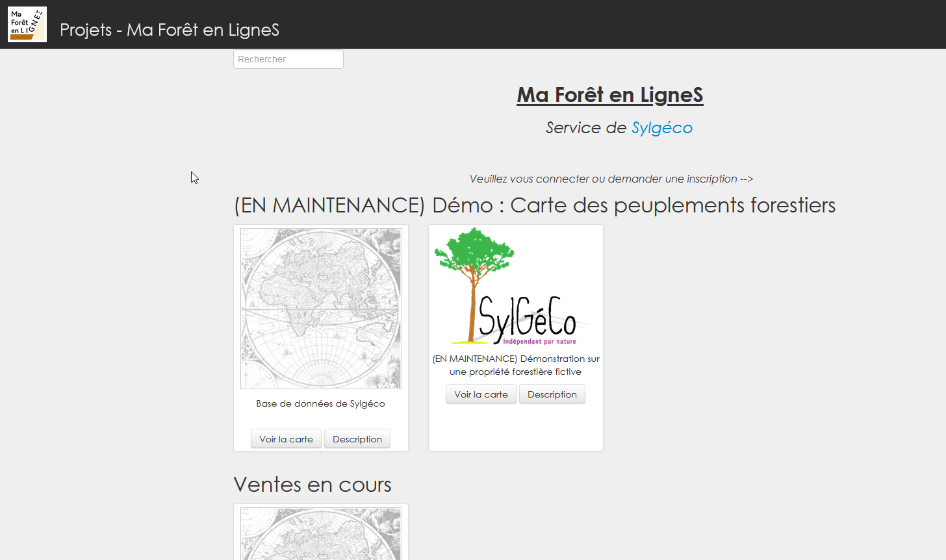Click the Projets - Ma Forêt en LigneS header title
The width and height of the screenshot is (946, 560).
170,30
